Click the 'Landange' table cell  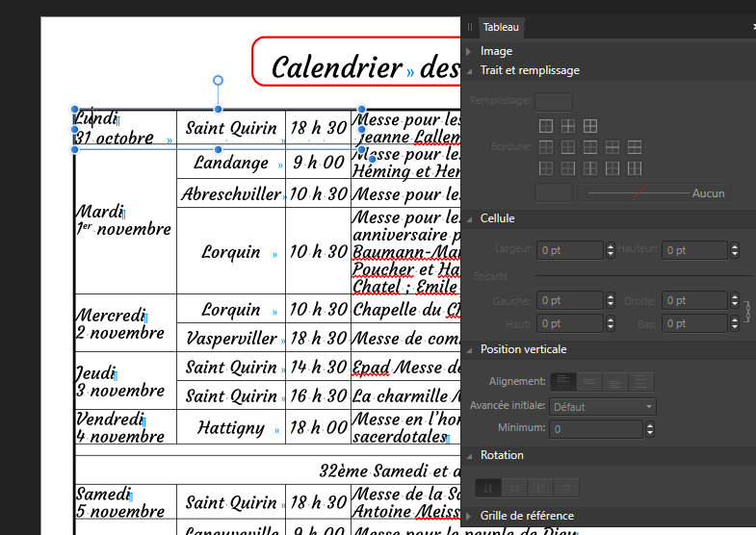click(231, 163)
